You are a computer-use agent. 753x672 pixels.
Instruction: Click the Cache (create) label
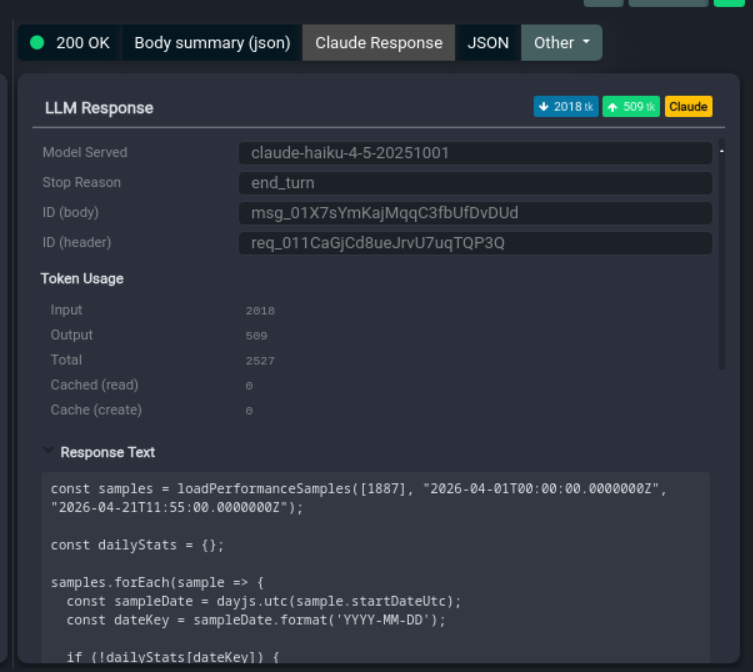[x=96, y=410]
